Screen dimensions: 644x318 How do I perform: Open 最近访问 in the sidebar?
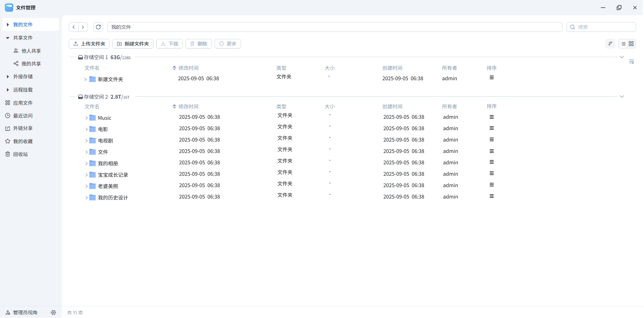point(23,116)
